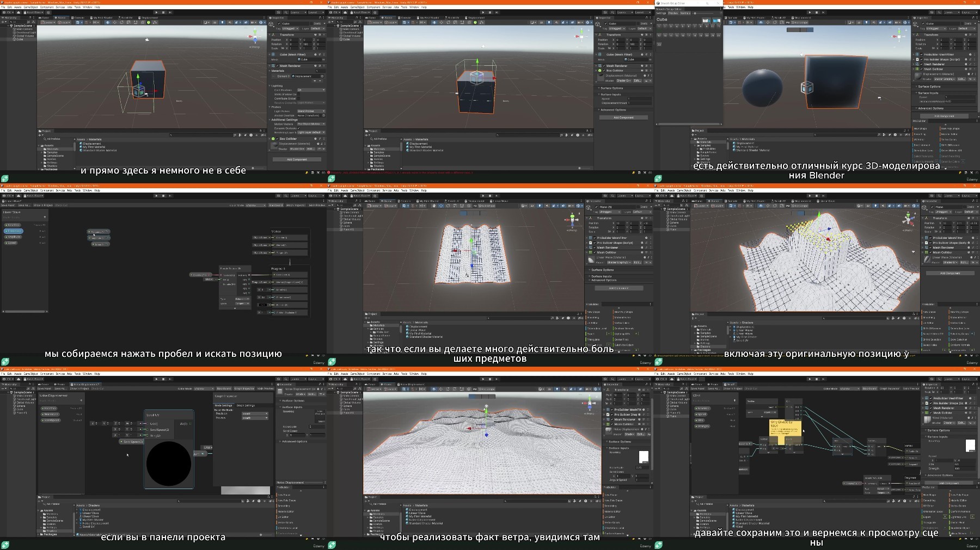Open the Color Mode dropdown in the Scroll UV graph frame
Screen dimensions: 980x550
click(x=204, y=388)
